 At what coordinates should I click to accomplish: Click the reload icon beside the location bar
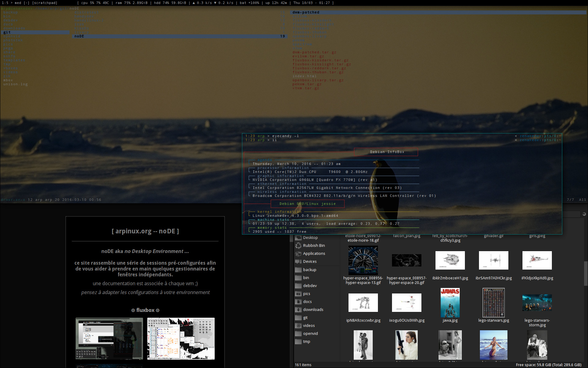[x=584, y=214]
